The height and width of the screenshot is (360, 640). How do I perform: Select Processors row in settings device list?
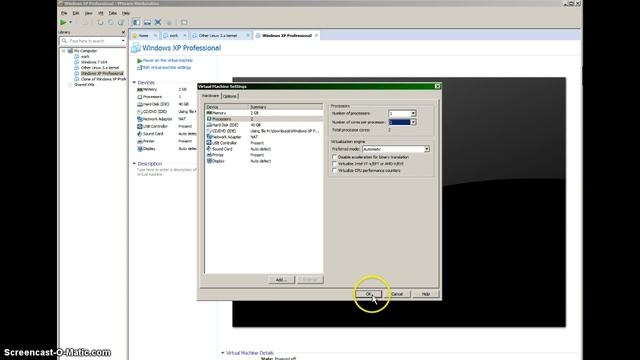[x=264, y=119]
